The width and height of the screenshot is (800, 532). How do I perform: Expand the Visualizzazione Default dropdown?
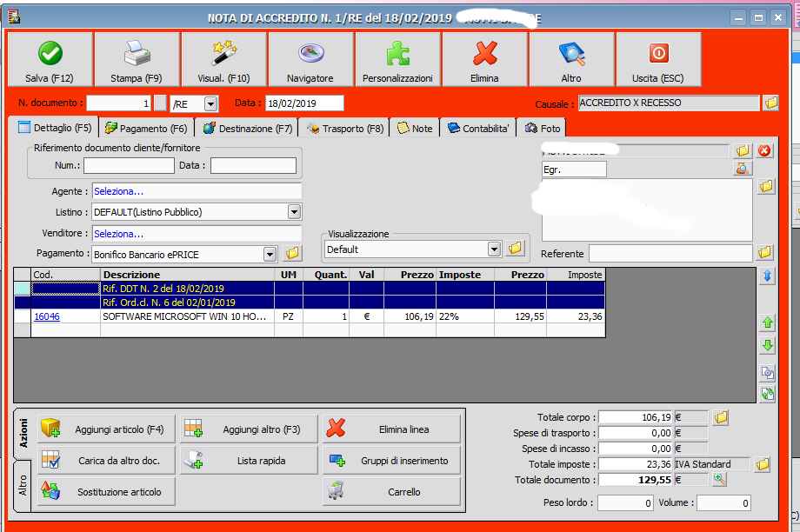[x=494, y=249]
